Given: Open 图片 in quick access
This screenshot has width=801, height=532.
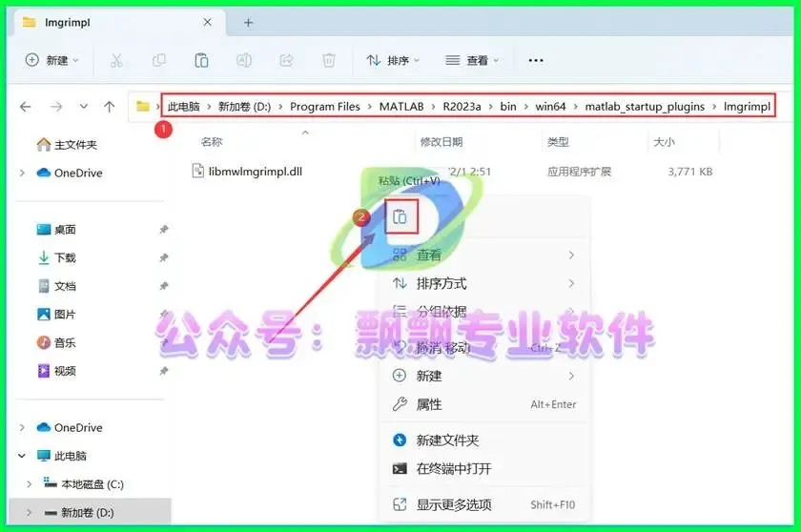Looking at the screenshot, I should tap(56, 315).
